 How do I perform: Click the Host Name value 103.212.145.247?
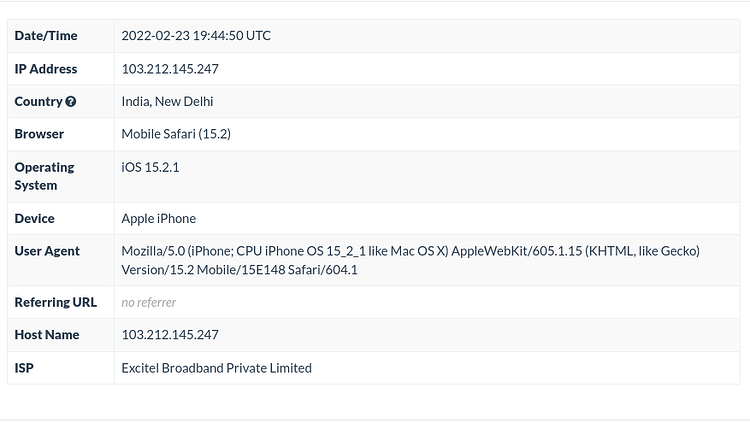coord(170,335)
